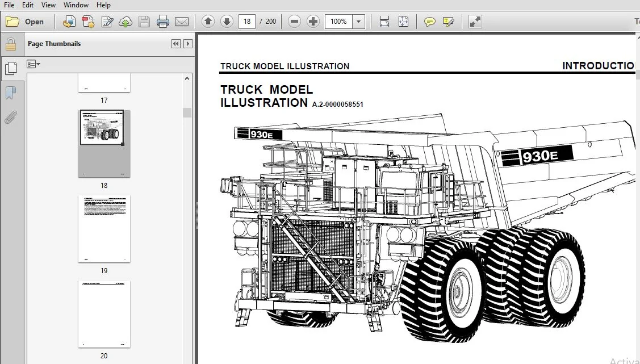Open the Bookmarks panel icon

click(11, 93)
